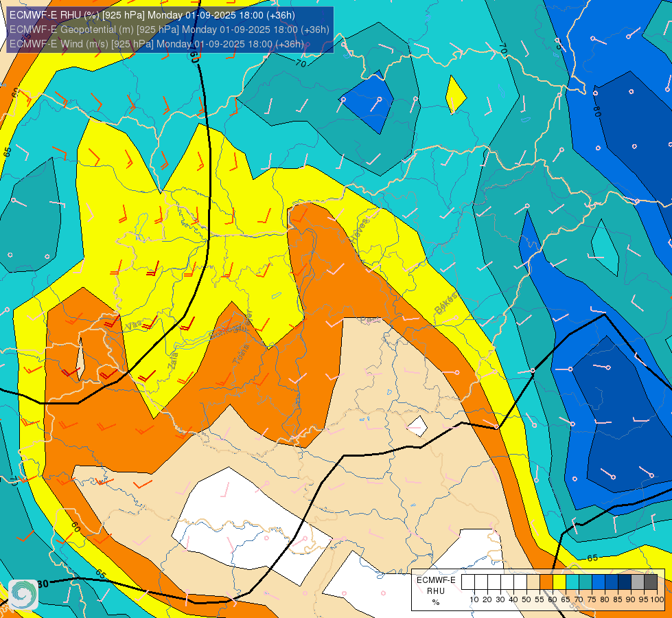672x618 pixels.
Task: Pick the teal 70–75 legend swatch
Action: click(x=586, y=582)
